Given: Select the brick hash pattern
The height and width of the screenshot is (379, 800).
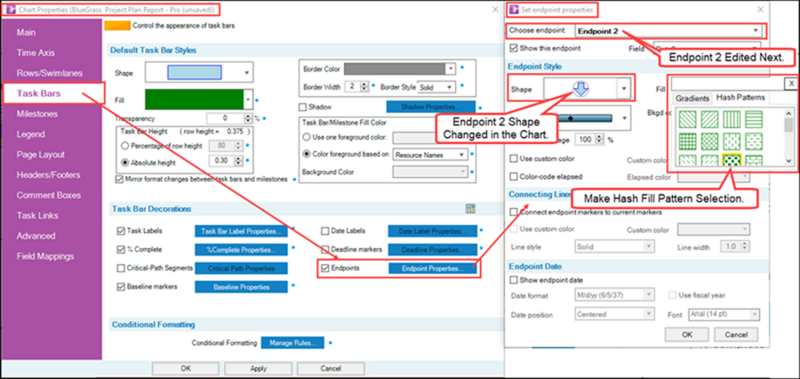Looking at the screenshot, I should [753, 160].
